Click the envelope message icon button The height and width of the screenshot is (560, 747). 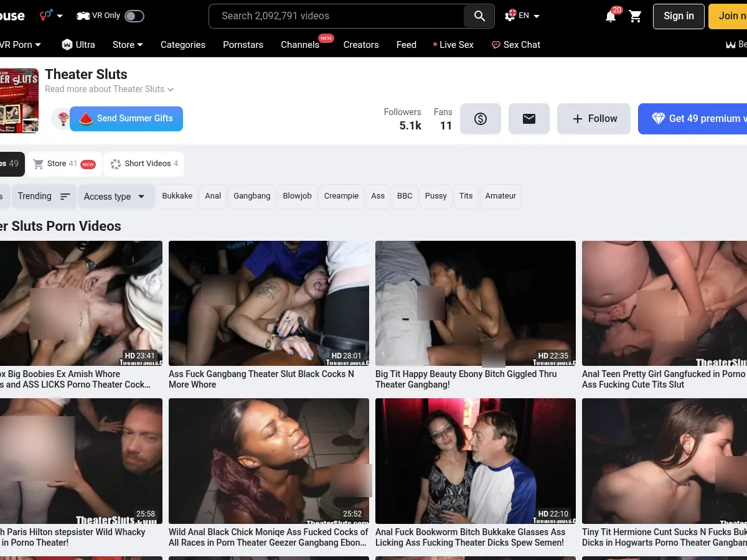point(529,119)
